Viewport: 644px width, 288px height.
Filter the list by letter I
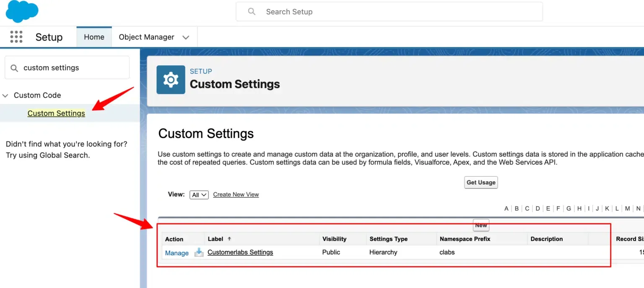tap(589, 208)
